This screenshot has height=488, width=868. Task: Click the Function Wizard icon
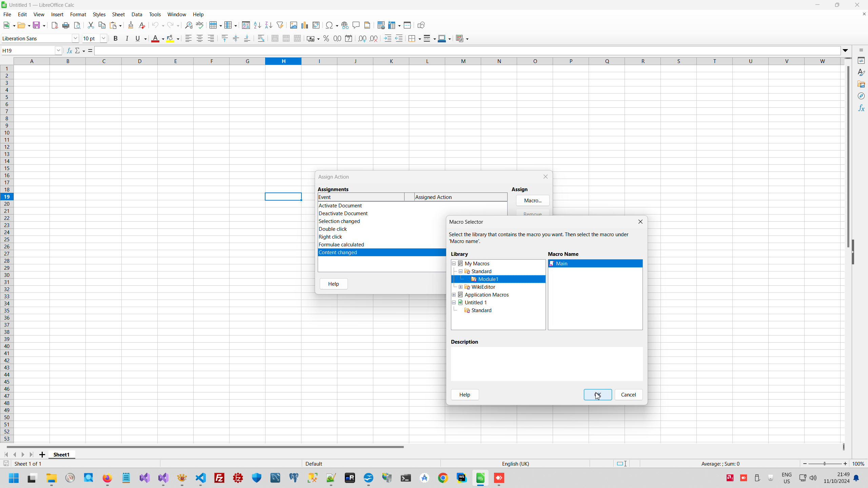pyautogui.click(x=70, y=50)
